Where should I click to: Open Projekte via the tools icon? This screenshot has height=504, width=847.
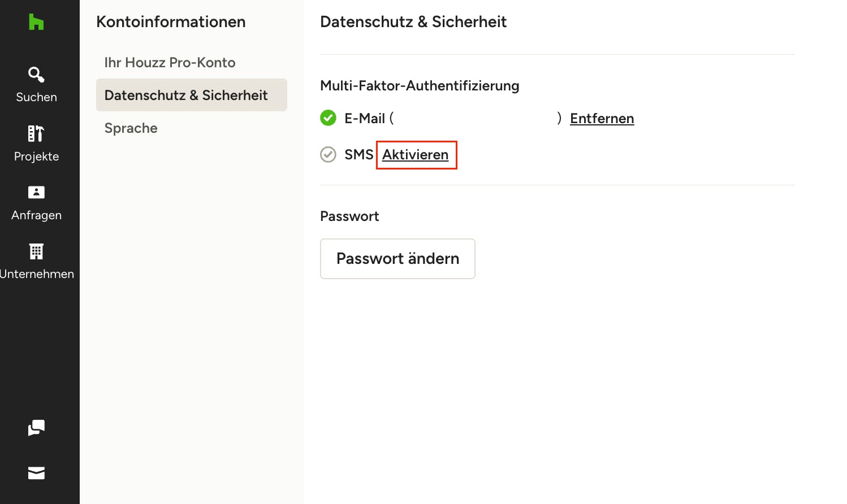coord(36,133)
